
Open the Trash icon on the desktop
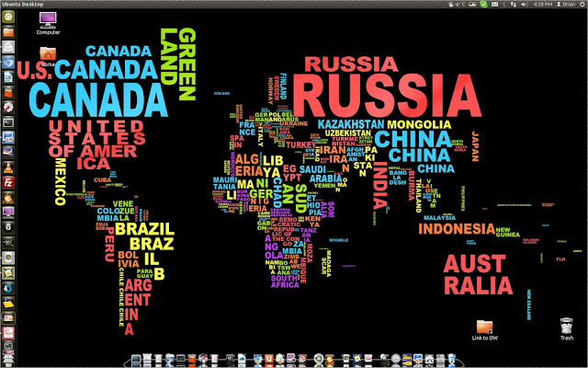567,329
